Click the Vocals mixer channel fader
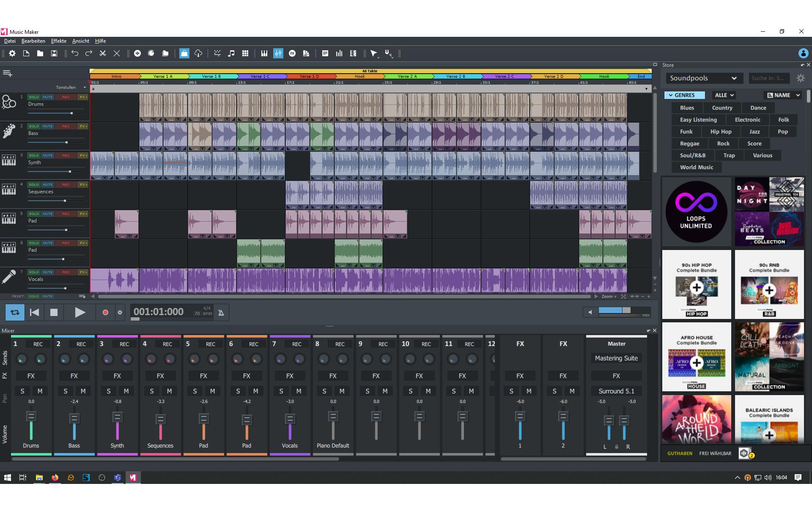The height and width of the screenshot is (511, 812). pyautogui.click(x=290, y=419)
